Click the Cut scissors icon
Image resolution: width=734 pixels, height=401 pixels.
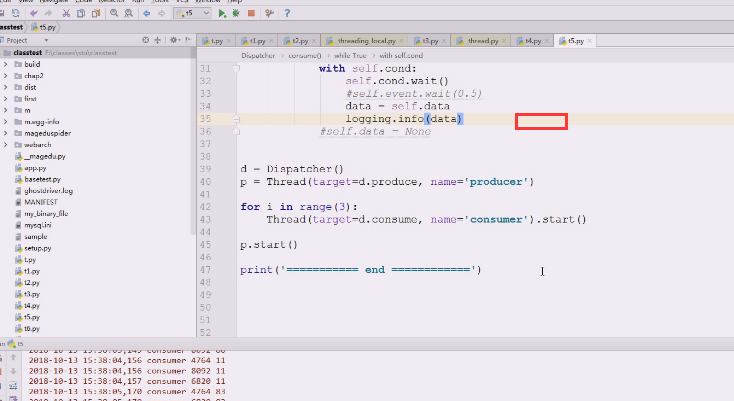click(x=66, y=13)
